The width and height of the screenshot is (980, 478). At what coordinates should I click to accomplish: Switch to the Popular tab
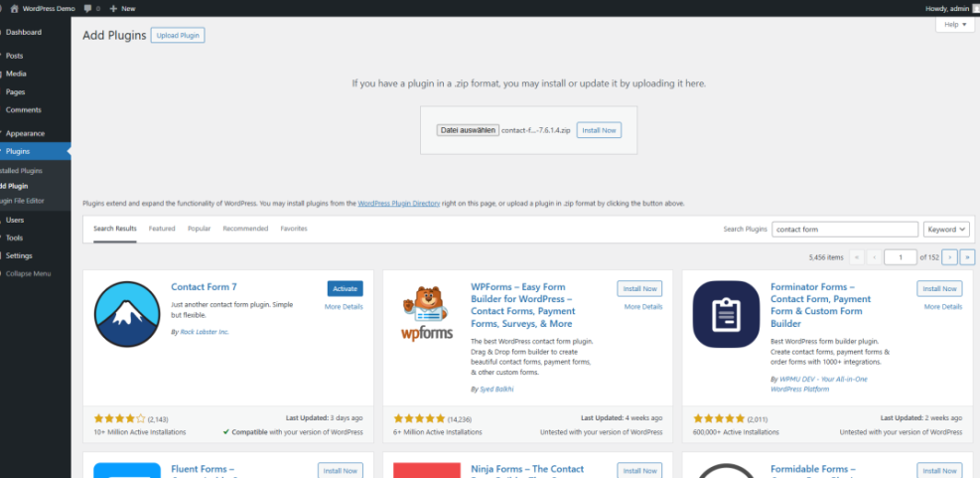pos(200,229)
